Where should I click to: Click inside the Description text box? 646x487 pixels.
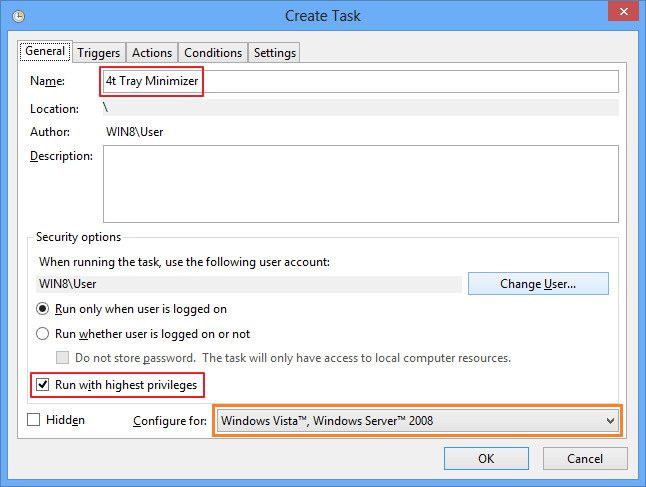click(x=360, y=184)
